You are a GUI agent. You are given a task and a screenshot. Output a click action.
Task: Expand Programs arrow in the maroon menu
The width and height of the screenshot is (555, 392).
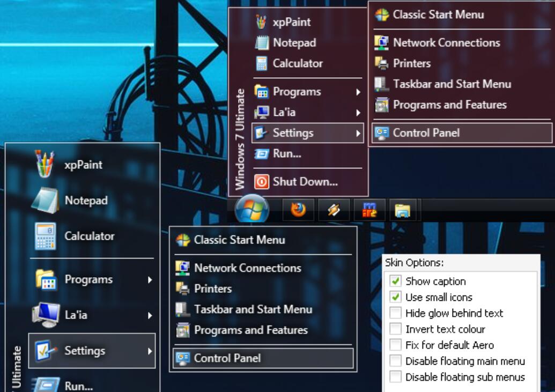click(x=358, y=92)
